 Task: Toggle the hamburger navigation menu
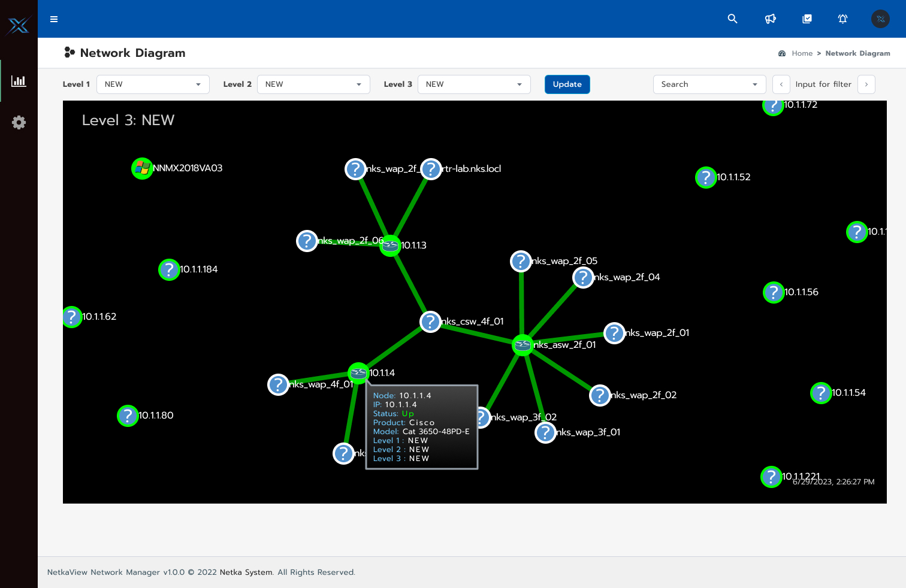coord(54,19)
